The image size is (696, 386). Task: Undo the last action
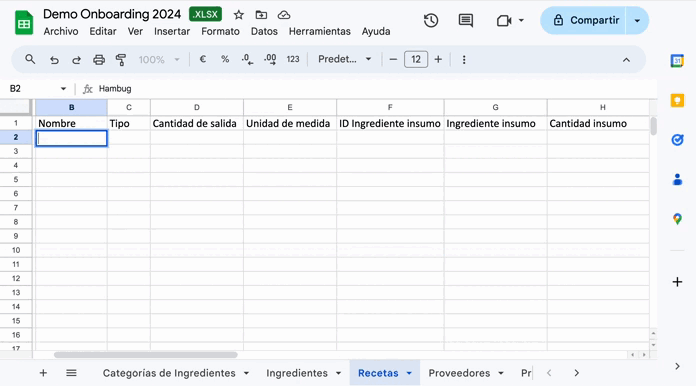click(x=54, y=59)
